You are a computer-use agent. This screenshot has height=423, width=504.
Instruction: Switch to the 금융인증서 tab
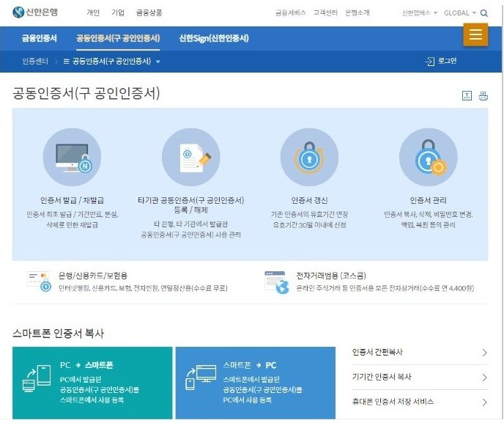click(x=40, y=38)
